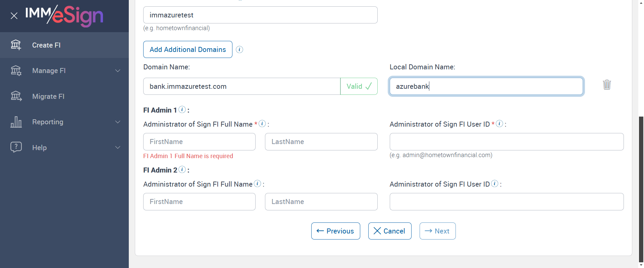This screenshot has width=644, height=268.
Task: Click the Add Additional Domains button
Action: pyautogui.click(x=188, y=50)
